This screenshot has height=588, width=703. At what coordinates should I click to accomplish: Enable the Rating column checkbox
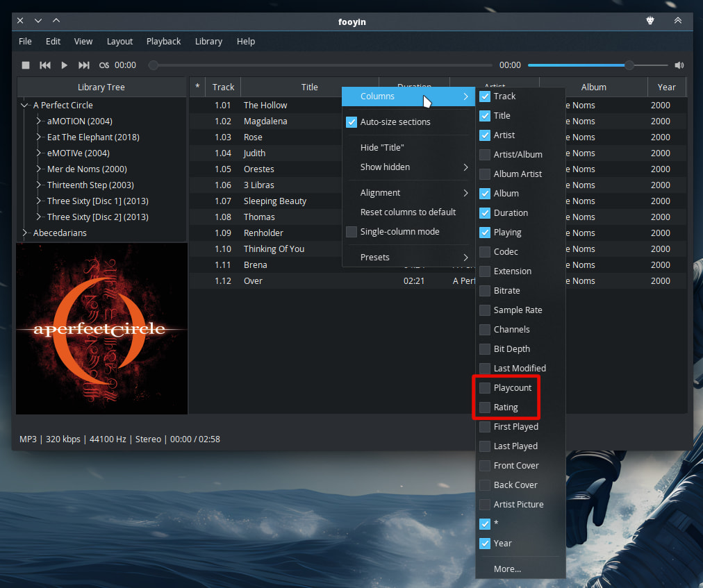click(485, 408)
